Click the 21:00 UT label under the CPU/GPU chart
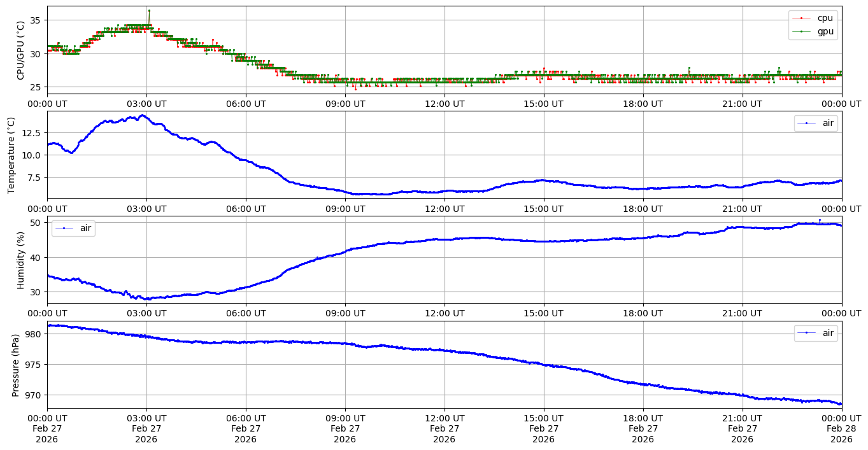The width and height of the screenshot is (868, 450). pyautogui.click(x=742, y=103)
